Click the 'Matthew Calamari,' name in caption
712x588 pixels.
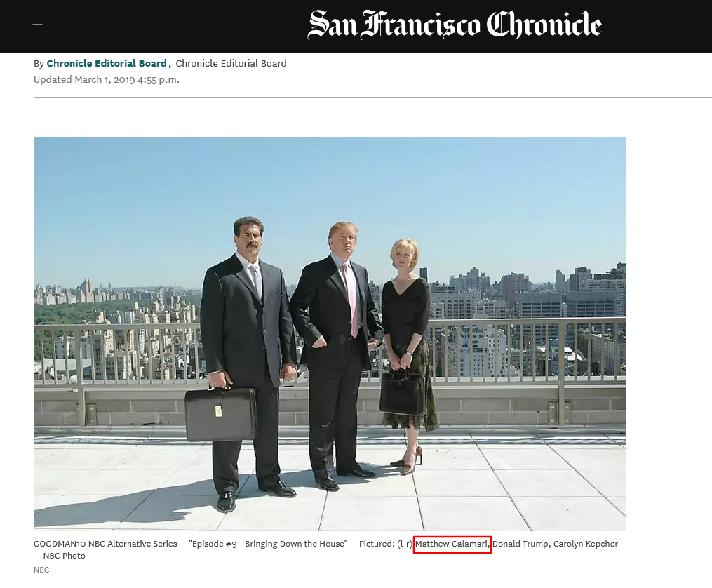(452, 544)
